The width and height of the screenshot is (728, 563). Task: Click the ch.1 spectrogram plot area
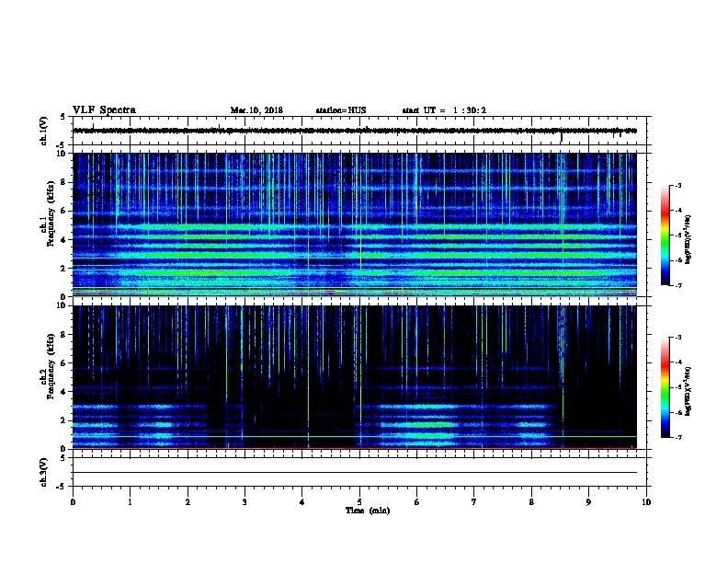(355, 224)
